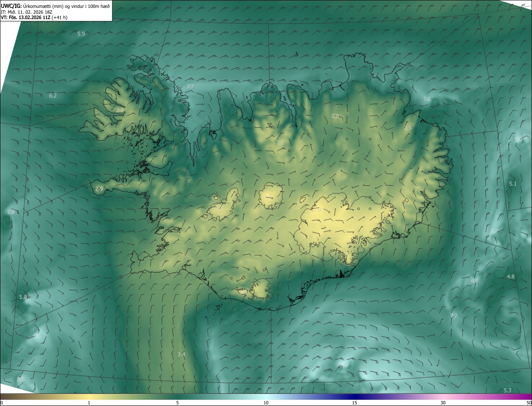
Task: Select the 2.1 value label on the map
Action: (281, 142)
